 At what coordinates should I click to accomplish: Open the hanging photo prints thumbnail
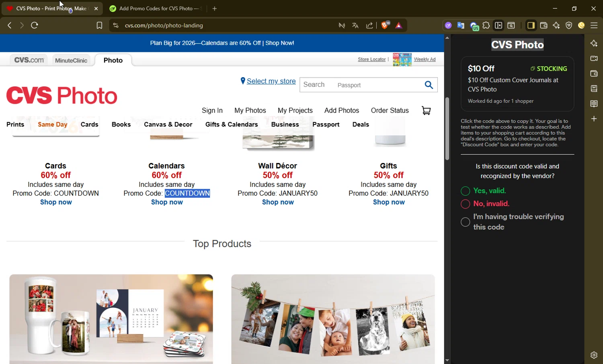[333, 319]
